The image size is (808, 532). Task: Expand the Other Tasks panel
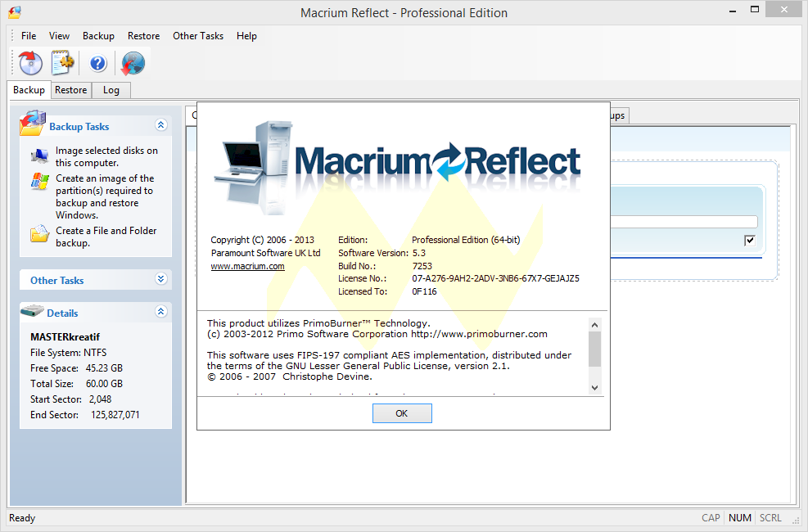pyautogui.click(x=160, y=278)
